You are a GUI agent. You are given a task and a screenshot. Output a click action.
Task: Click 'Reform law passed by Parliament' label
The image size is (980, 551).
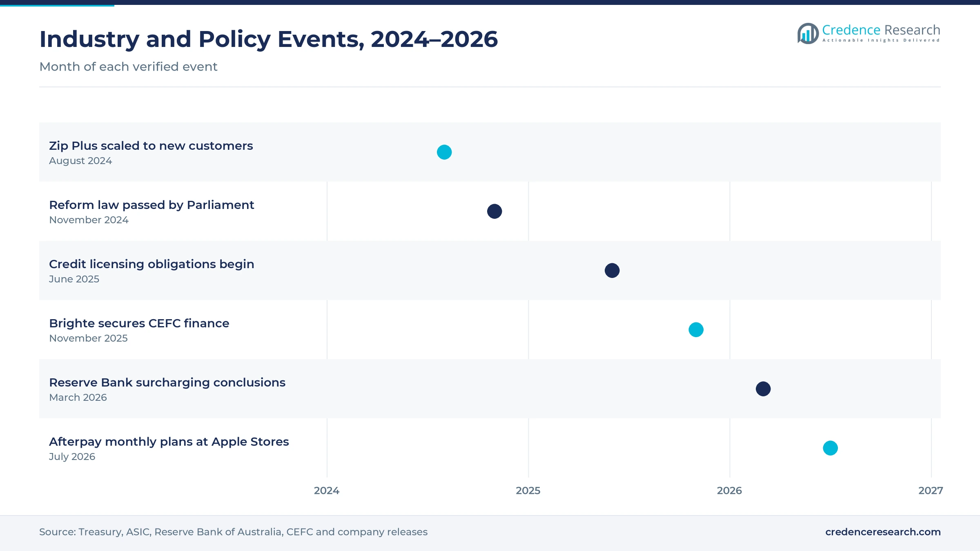[x=151, y=205]
